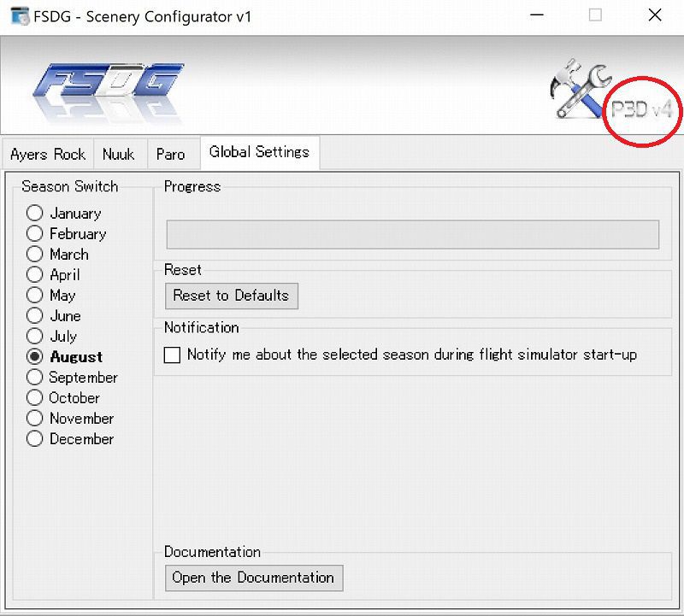Viewport: 684px width, 616px height.
Task: Click the selected August radio button
Action: coord(34,356)
